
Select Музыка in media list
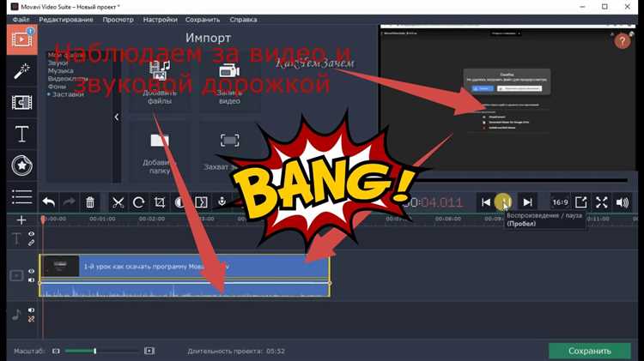click(x=60, y=71)
